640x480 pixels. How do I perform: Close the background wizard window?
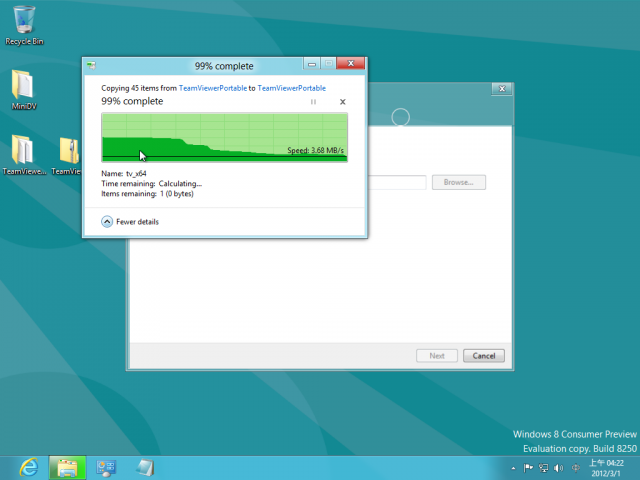point(502,89)
